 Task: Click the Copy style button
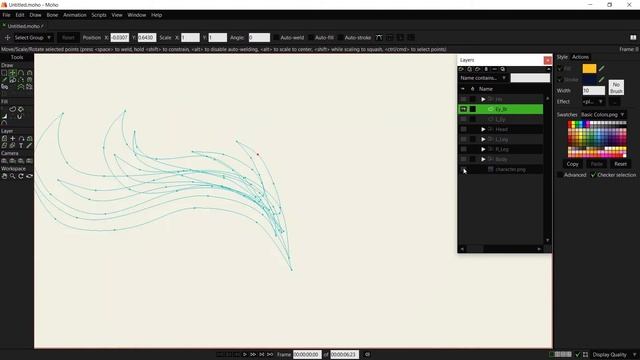click(x=572, y=164)
